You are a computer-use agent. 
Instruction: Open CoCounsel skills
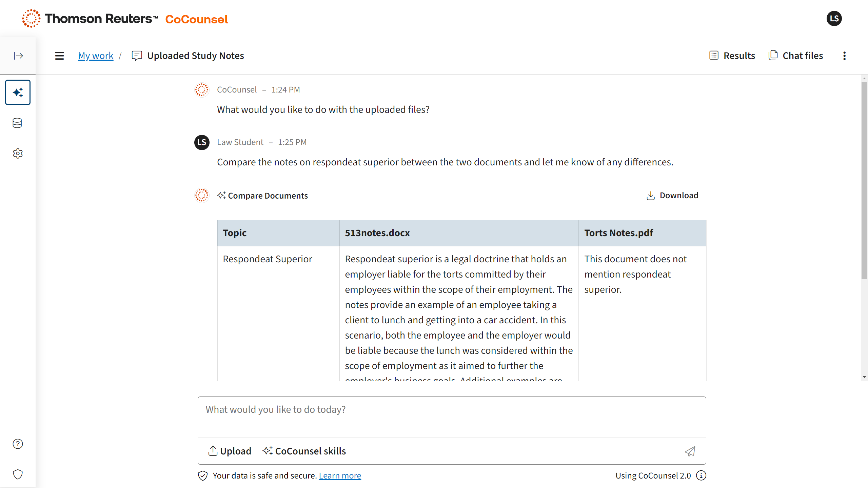(304, 451)
